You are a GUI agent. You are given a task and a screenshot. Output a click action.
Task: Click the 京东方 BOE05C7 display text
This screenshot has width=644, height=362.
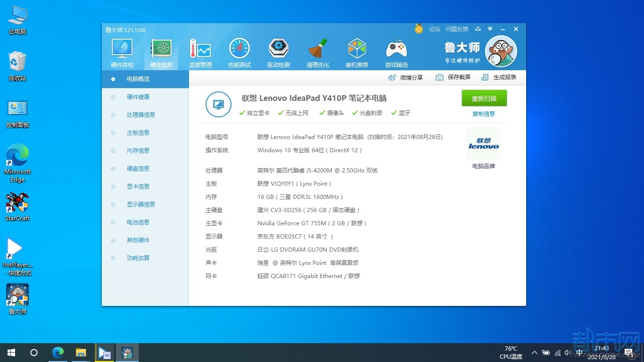tap(295, 237)
